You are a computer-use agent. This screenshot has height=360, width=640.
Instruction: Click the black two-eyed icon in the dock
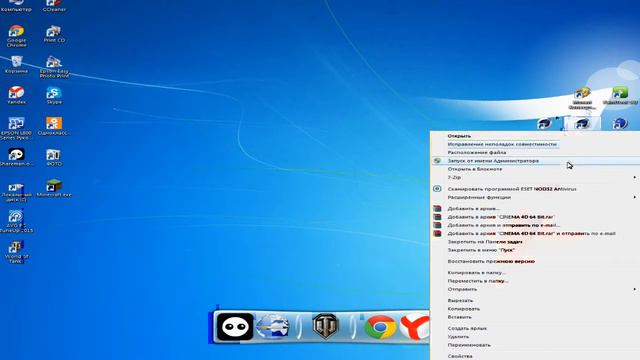tap(235, 327)
